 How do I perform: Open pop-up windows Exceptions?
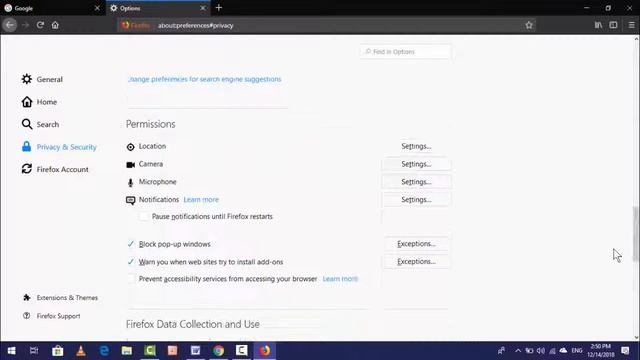coord(416,244)
